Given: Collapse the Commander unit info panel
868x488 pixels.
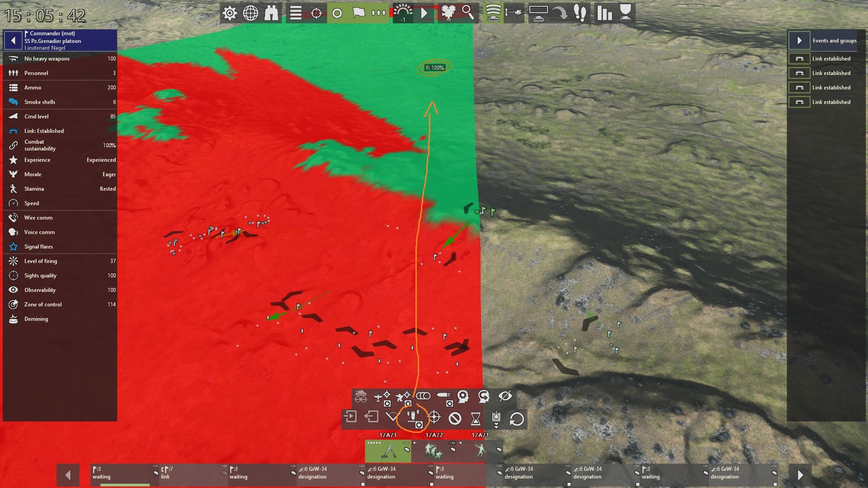Looking at the screenshot, I should 13,41.
